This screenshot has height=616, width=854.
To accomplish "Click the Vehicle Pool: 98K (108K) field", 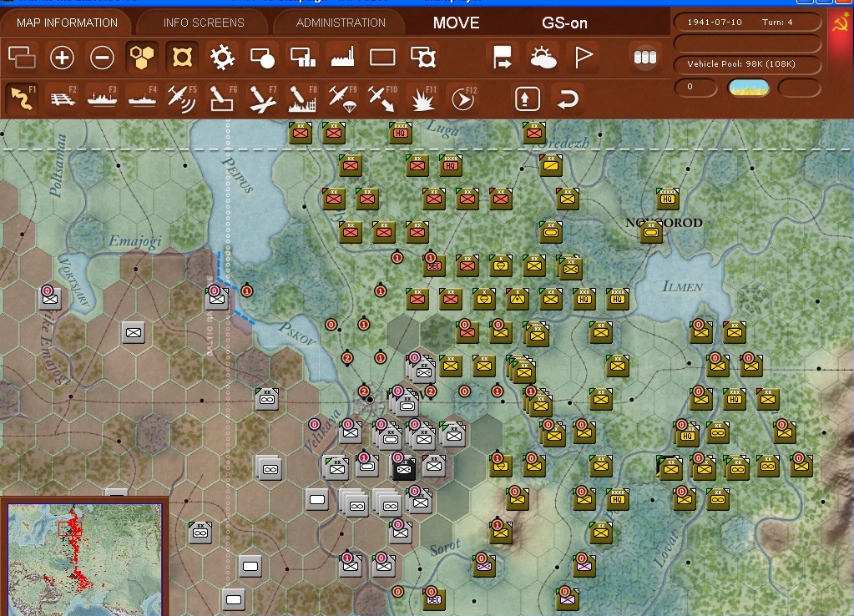I will point(747,64).
